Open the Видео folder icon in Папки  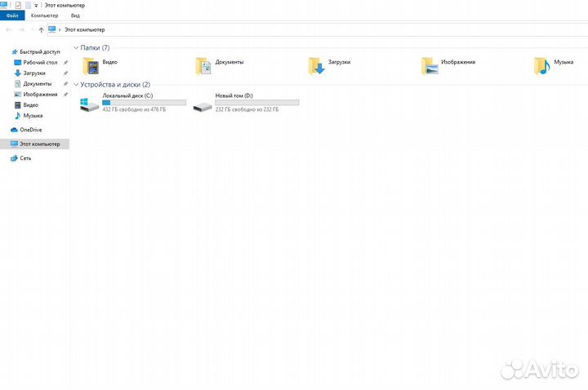pos(91,66)
